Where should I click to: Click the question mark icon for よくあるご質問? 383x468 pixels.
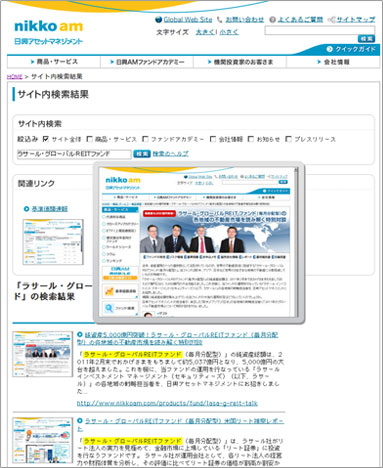272,20
